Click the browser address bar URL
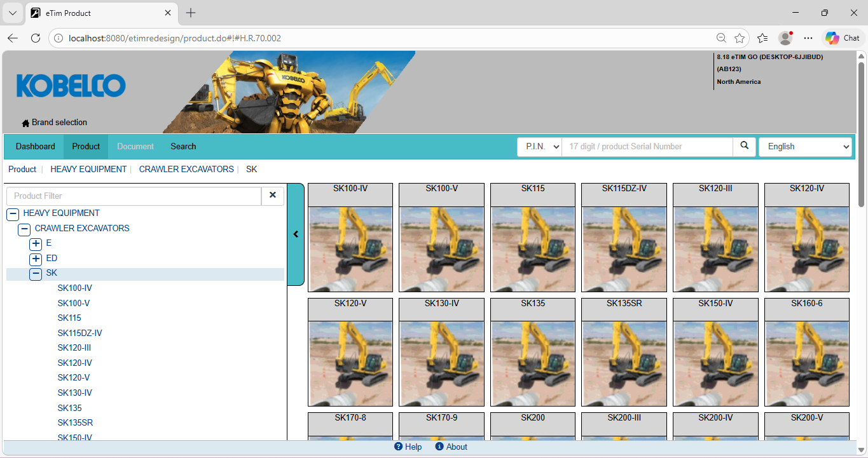Screen dimensions: 868x458 [175, 38]
